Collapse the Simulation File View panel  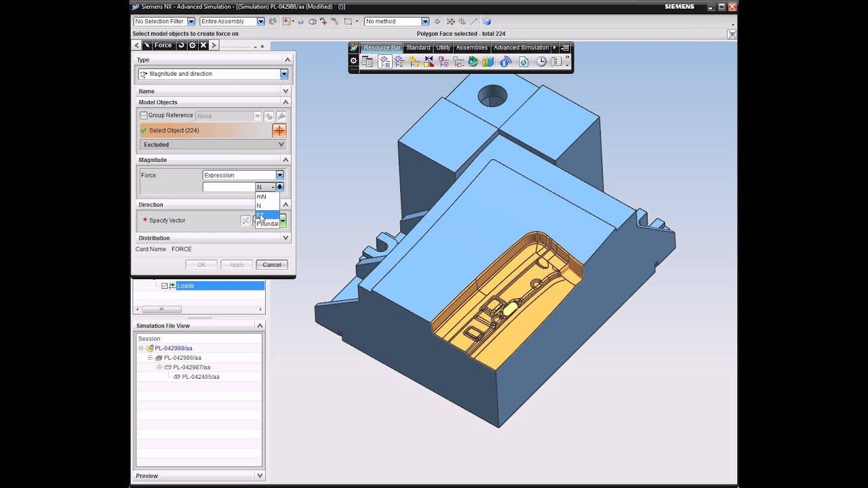(260, 326)
